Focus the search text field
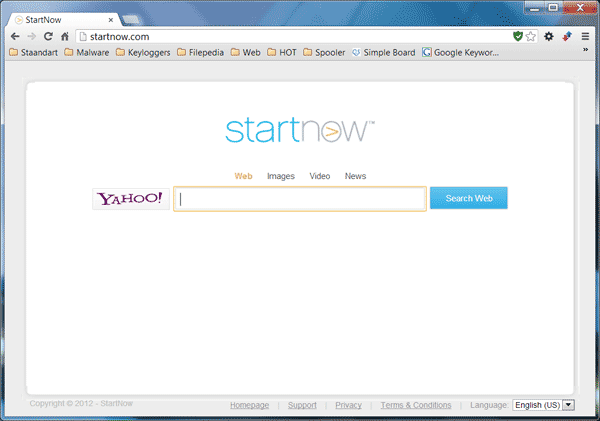Image resolution: width=600 pixels, height=421 pixels. point(300,199)
